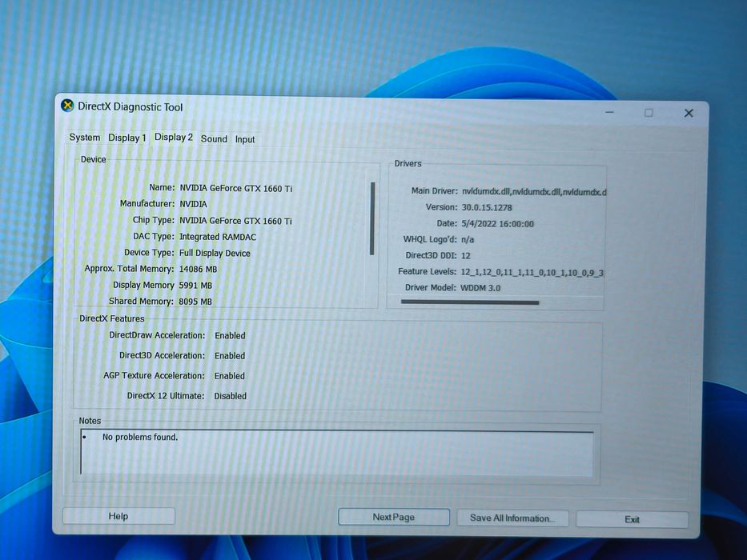Click AGP Texture Acceleration Enabled status
Screen dimensions: 747x560
click(x=229, y=376)
